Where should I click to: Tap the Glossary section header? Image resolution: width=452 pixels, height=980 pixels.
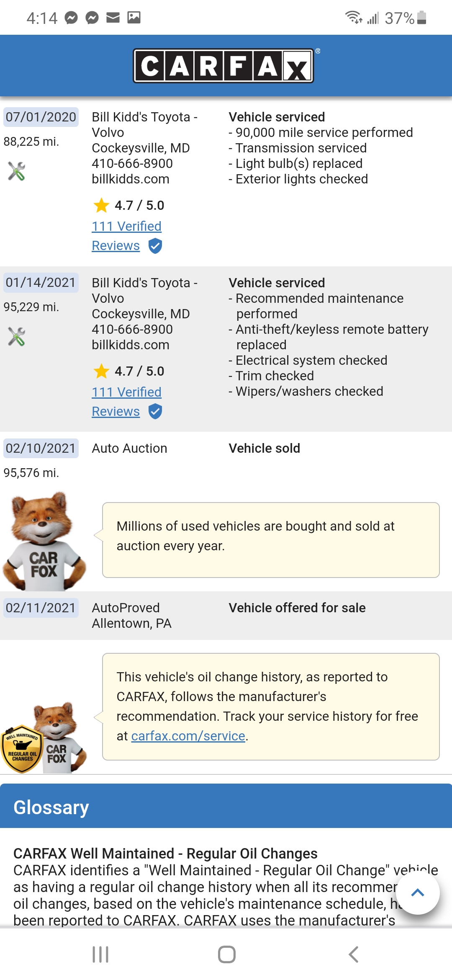51,807
